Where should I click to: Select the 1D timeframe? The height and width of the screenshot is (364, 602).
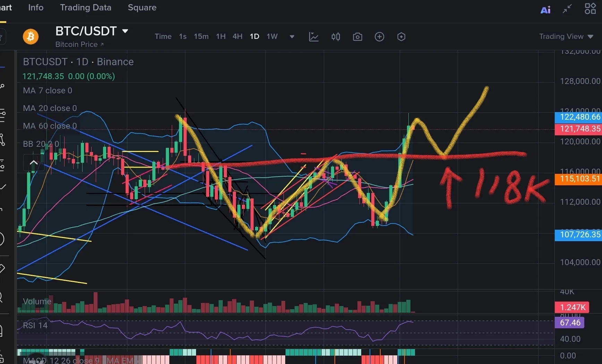tap(254, 36)
